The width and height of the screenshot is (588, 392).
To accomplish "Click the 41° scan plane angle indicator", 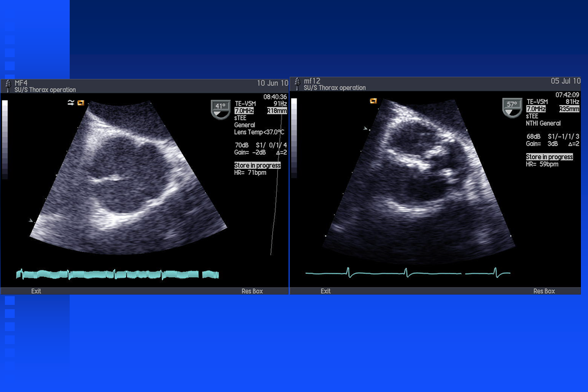I will 220,109.
